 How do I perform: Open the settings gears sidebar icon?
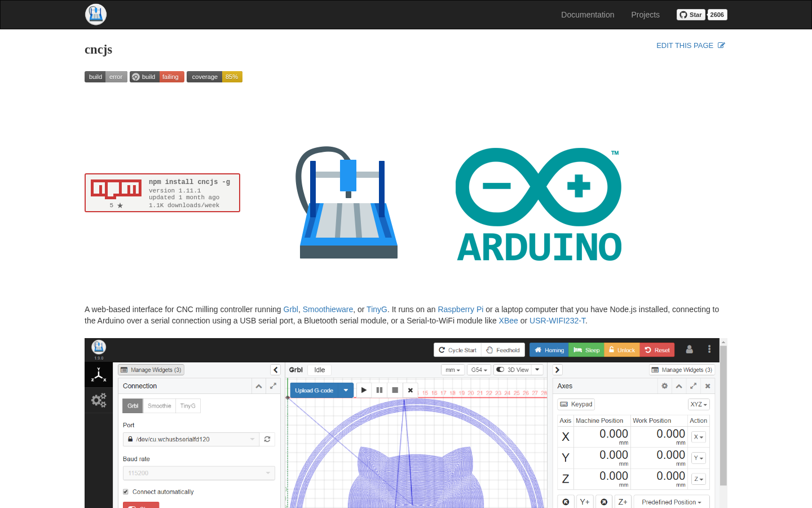[99, 400]
